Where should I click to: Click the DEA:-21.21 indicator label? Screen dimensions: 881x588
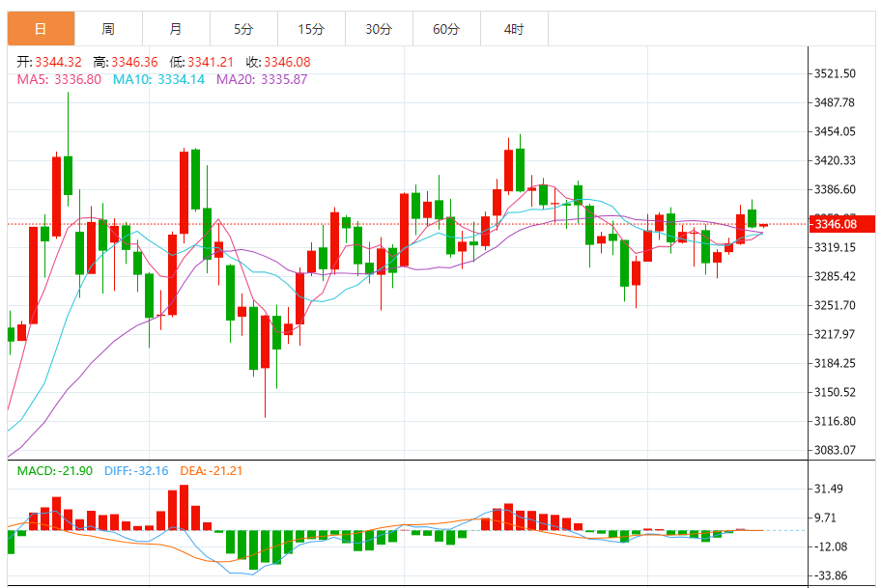click(x=212, y=470)
